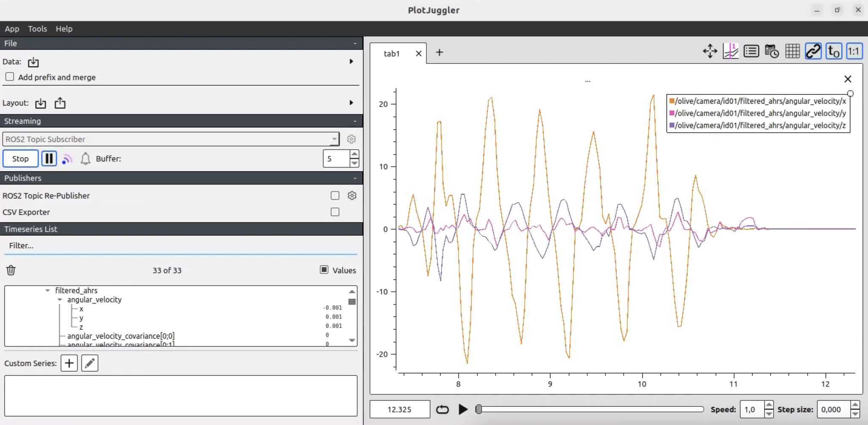The width and height of the screenshot is (868, 425).
Task: Open the notification bell
Action: (85, 158)
